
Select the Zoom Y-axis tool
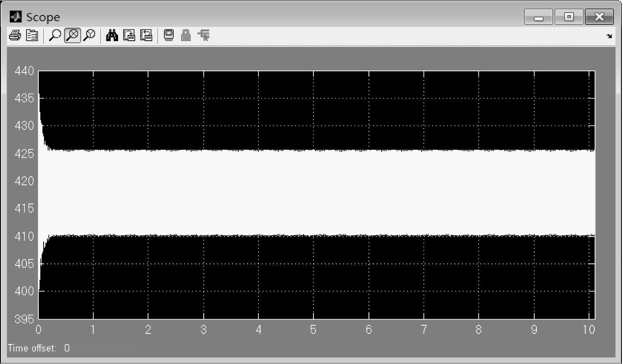[x=89, y=36]
